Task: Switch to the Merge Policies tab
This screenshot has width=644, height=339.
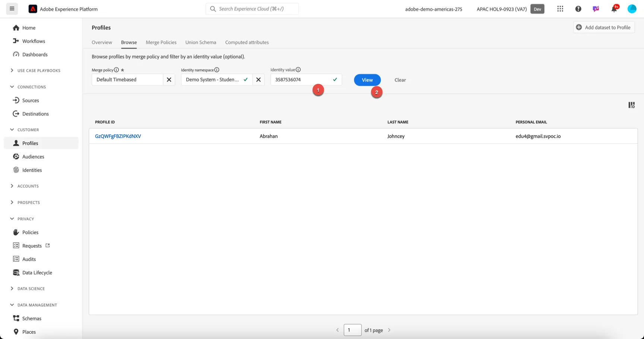Action: click(x=161, y=42)
